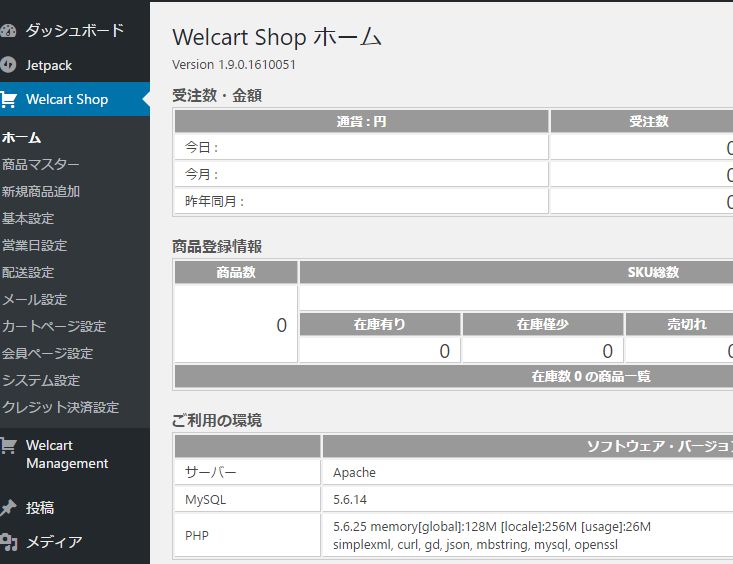The image size is (733, 564).
Task: Open 新規商品追加 submenu
Action: pyautogui.click(x=41, y=191)
